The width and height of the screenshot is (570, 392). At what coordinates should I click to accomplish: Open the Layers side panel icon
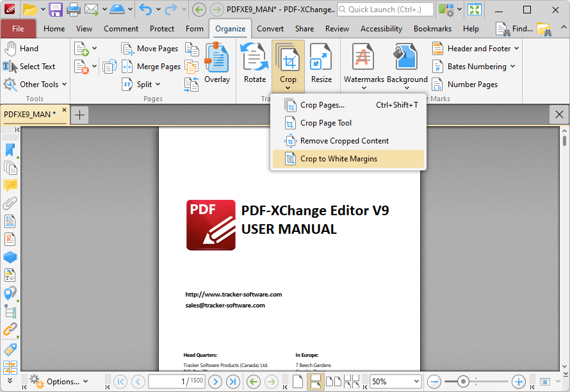point(10,257)
